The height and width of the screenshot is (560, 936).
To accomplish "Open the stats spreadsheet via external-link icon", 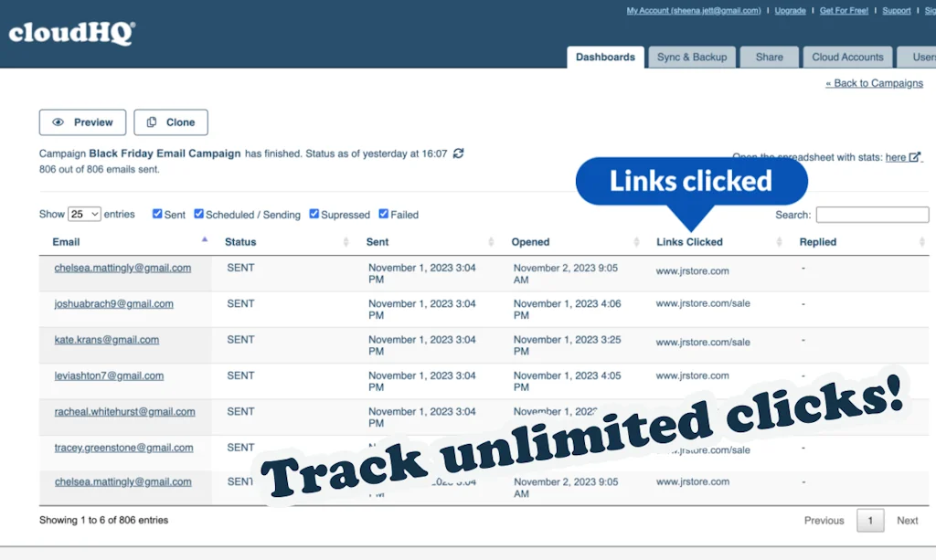I will coord(917,156).
